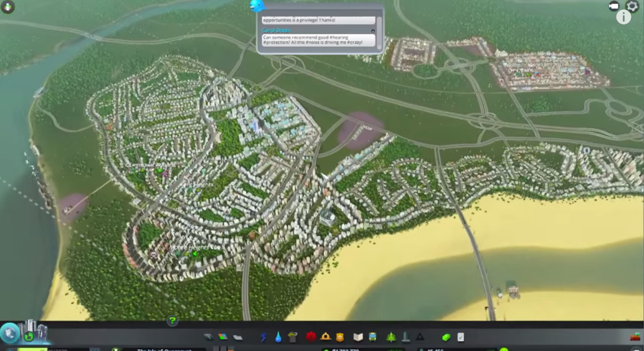Viewport: 644px width, 351px height.
Task: Open the Districts painting menu
Action: (x=238, y=337)
